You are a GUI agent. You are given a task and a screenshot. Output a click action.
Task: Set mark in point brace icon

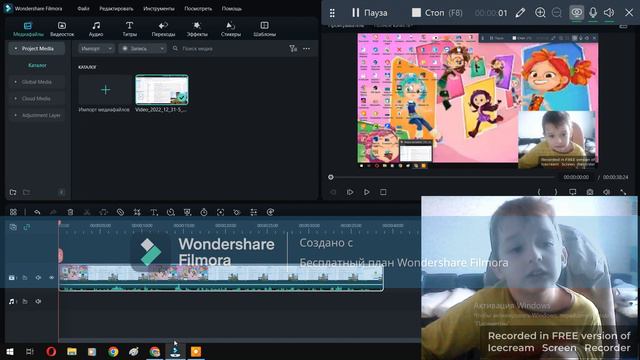point(539,192)
